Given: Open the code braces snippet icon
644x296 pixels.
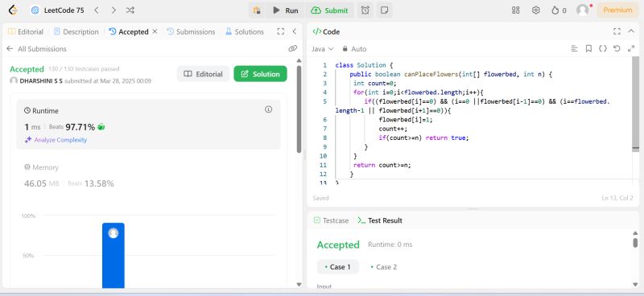Looking at the screenshot, I should pos(602,48).
